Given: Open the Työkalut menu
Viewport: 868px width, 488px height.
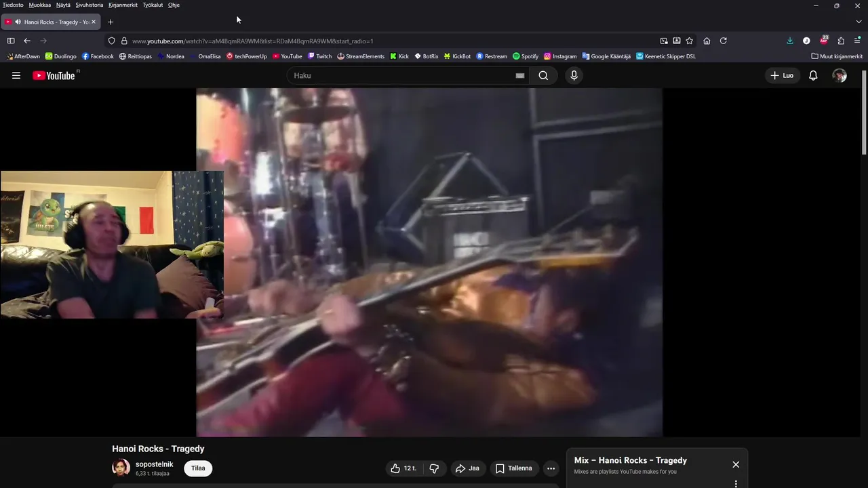Looking at the screenshot, I should tap(153, 5).
